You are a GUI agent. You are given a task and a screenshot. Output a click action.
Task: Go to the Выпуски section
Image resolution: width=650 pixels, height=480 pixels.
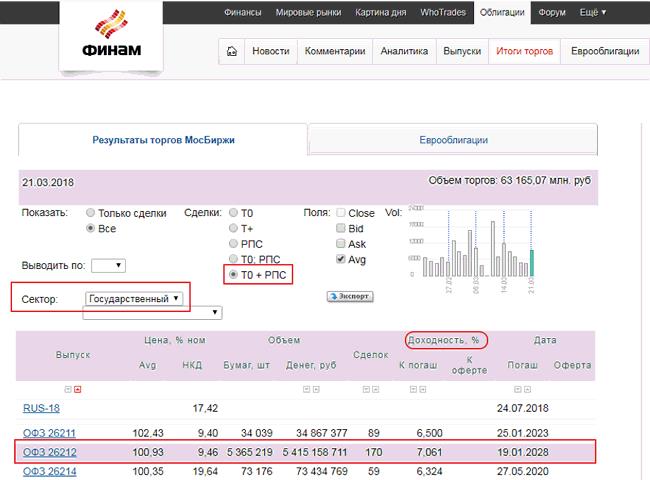(x=462, y=51)
